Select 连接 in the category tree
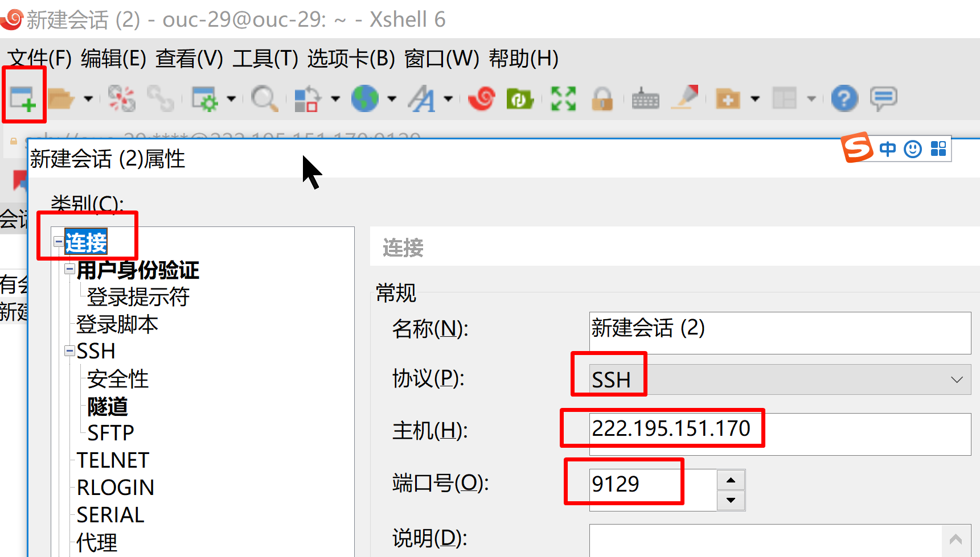This screenshot has height=557, width=980. pyautogui.click(x=86, y=242)
